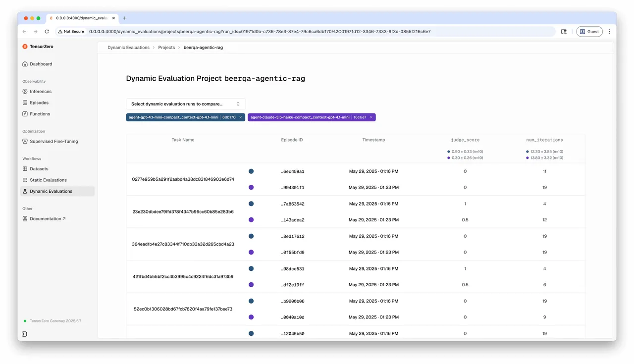Click the Episodes sidebar icon
The image size is (634, 364).
point(25,103)
